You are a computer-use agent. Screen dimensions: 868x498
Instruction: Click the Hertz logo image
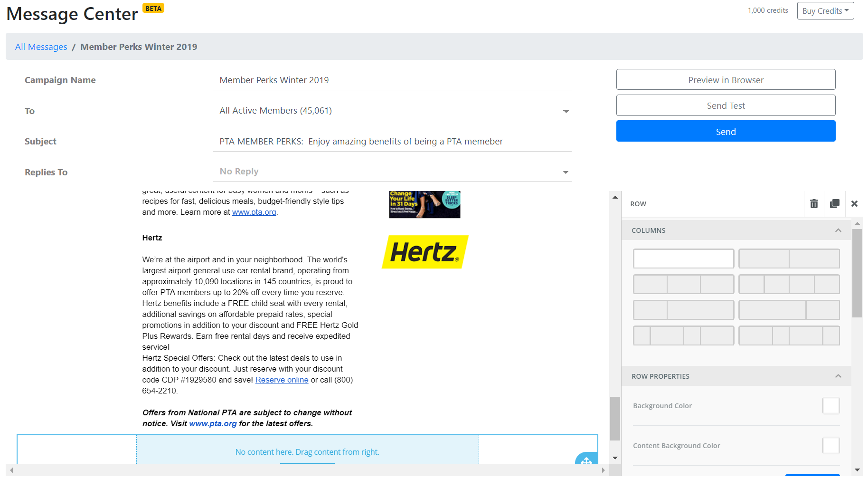coord(425,252)
